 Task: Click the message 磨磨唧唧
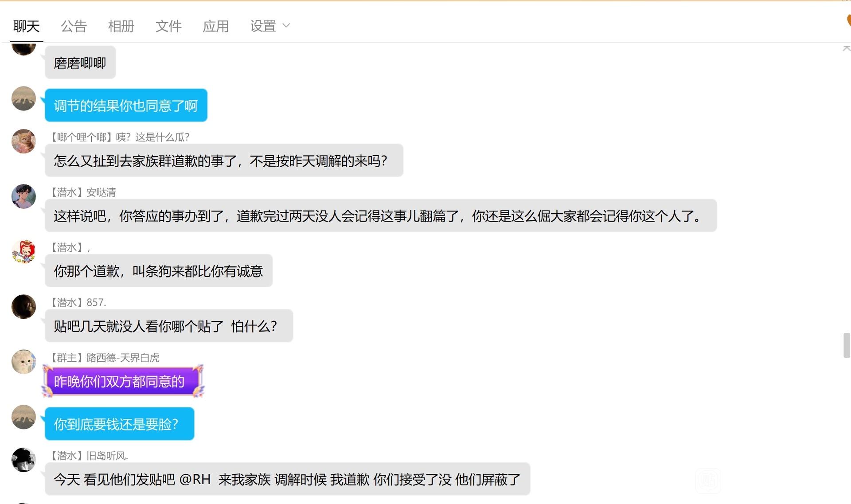pos(80,63)
